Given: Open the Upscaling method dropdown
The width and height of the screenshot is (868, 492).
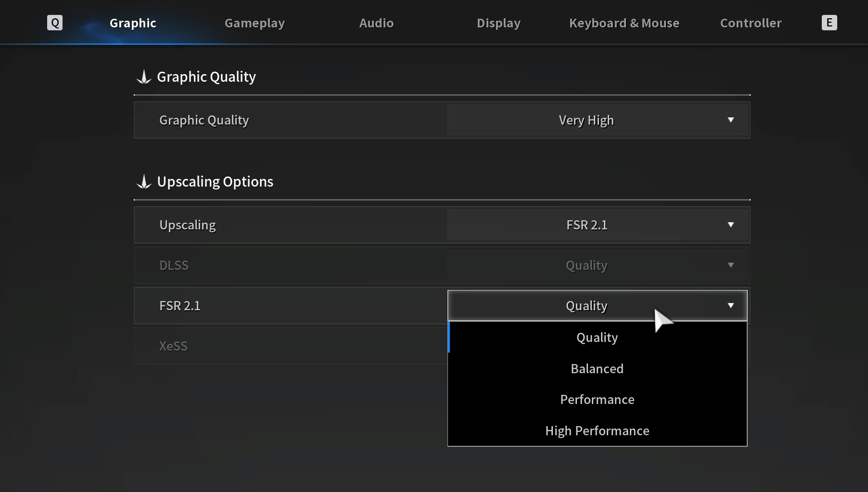Looking at the screenshot, I should (x=586, y=225).
